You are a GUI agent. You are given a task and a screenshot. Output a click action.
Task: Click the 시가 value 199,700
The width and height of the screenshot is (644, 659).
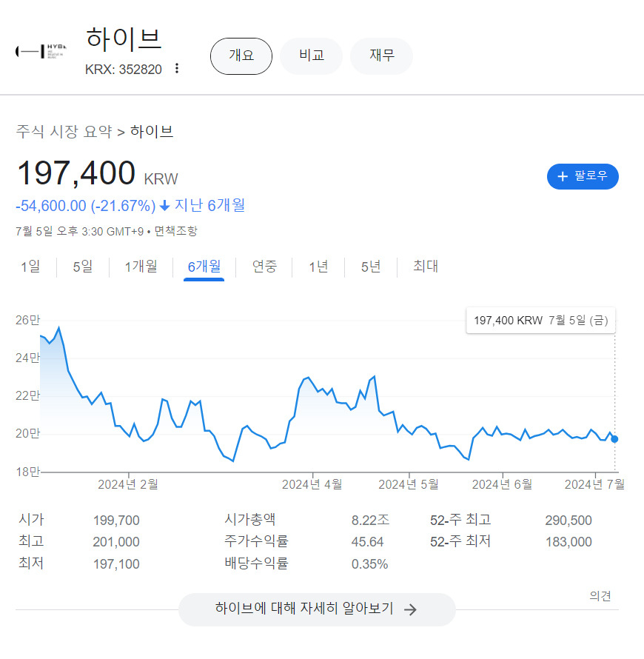[x=116, y=521]
